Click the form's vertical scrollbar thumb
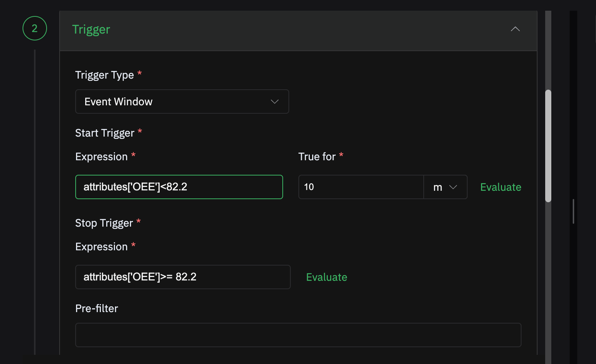This screenshot has height=364, width=596. 548,145
